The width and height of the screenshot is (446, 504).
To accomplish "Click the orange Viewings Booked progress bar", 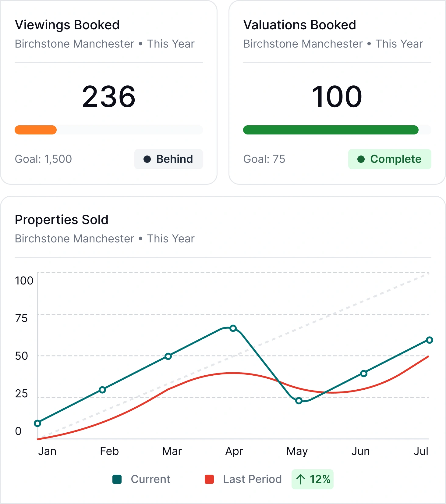I will (35, 130).
